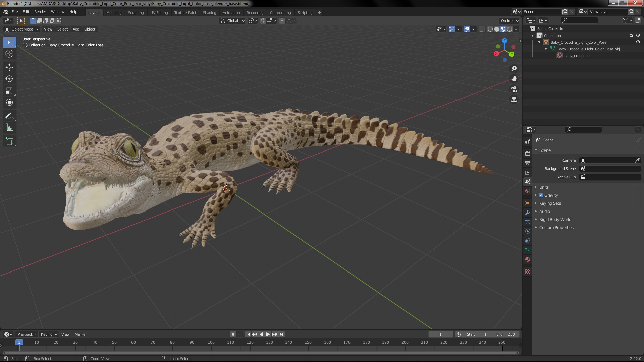Image resolution: width=644 pixels, height=362 pixels.
Task: Activate the Annotate pencil tool
Action: click(x=9, y=116)
